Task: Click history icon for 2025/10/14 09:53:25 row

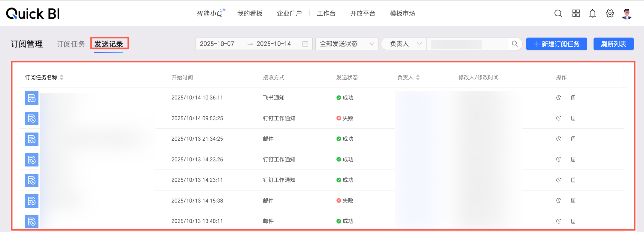Action: pyautogui.click(x=558, y=118)
